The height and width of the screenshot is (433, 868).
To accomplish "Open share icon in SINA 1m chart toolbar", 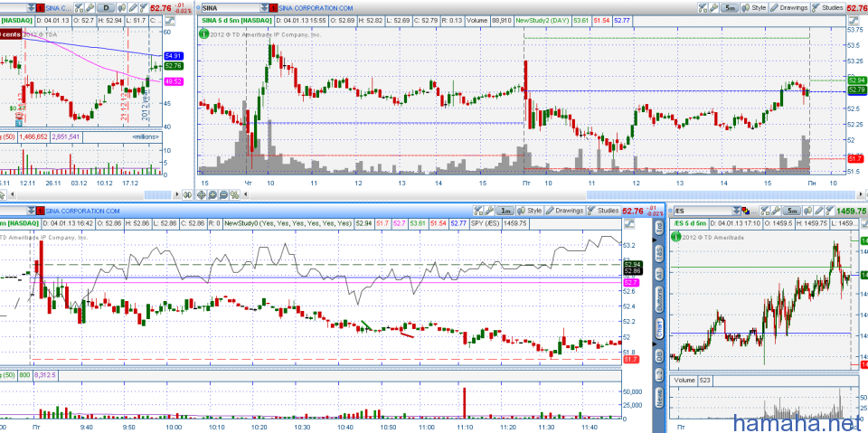I will point(477,211).
